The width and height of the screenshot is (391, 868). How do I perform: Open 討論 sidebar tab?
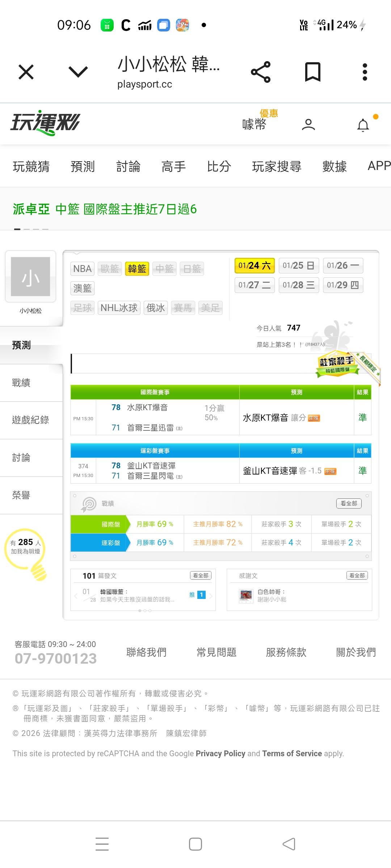31,458
